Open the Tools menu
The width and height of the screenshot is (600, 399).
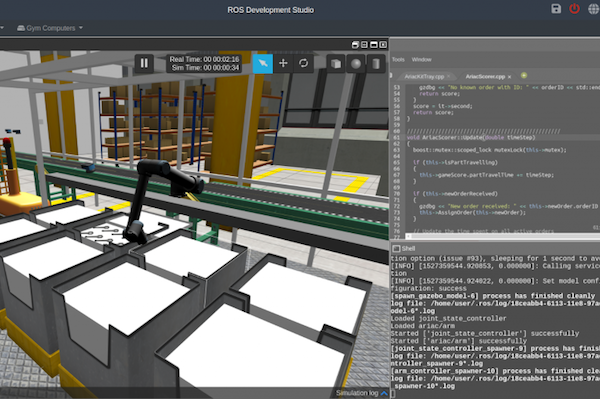pos(398,60)
